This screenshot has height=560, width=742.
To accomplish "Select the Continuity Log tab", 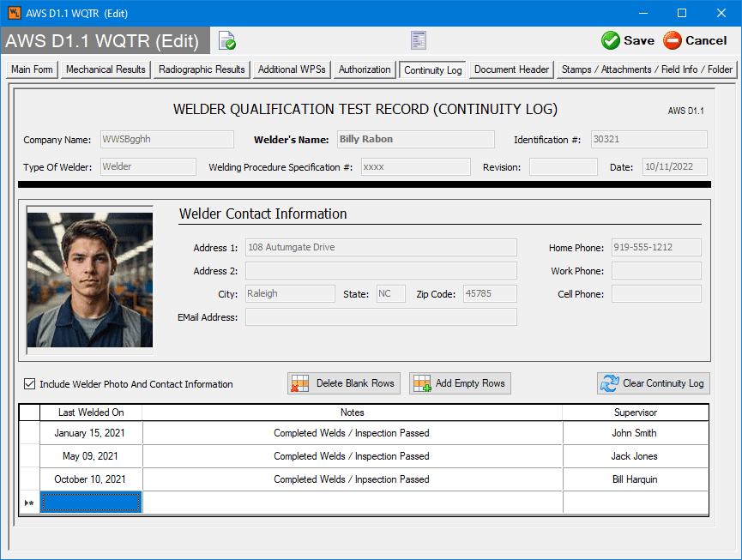I will (x=432, y=70).
